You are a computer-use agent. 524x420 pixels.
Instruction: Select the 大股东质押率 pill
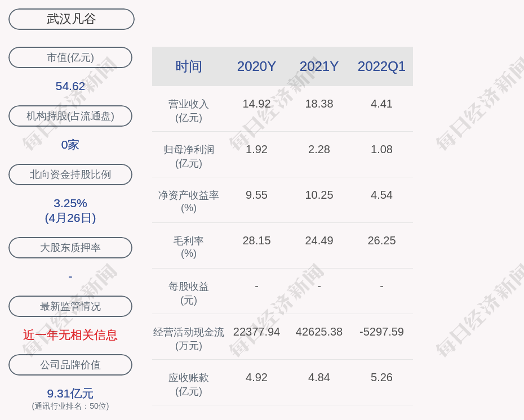click(x=70, y=247)
